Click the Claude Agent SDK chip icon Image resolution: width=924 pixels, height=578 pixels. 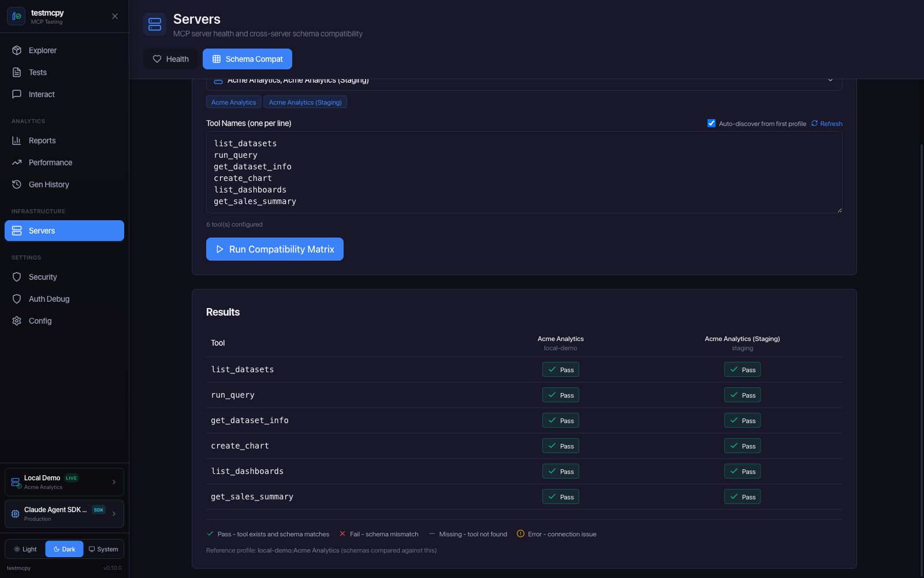coord(16,514)
